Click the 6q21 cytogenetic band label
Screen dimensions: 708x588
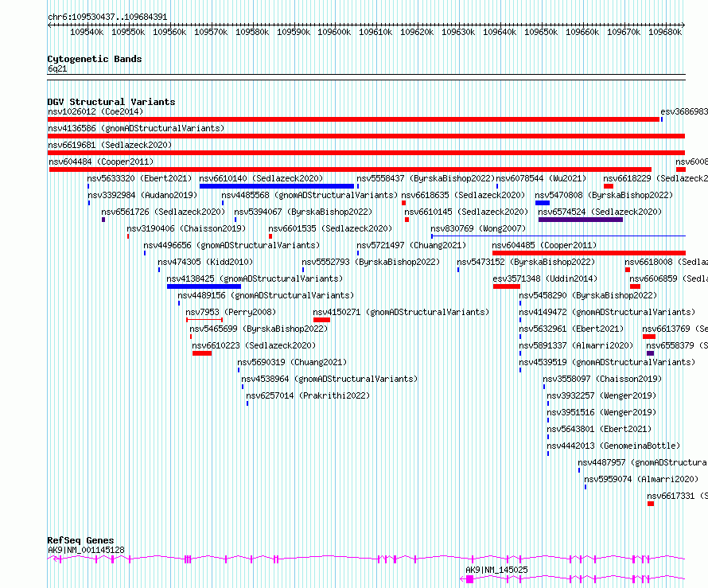(x=57, y=68)
